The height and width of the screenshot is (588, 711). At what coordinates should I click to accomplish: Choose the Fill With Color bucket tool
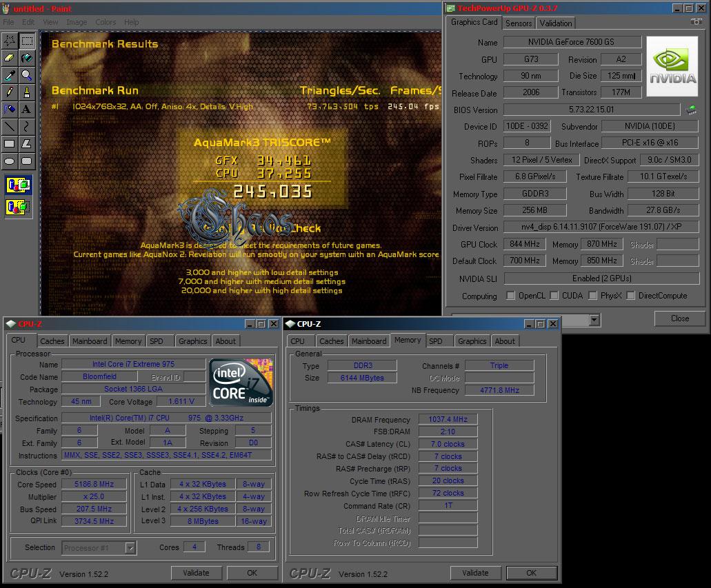point(27,58)
